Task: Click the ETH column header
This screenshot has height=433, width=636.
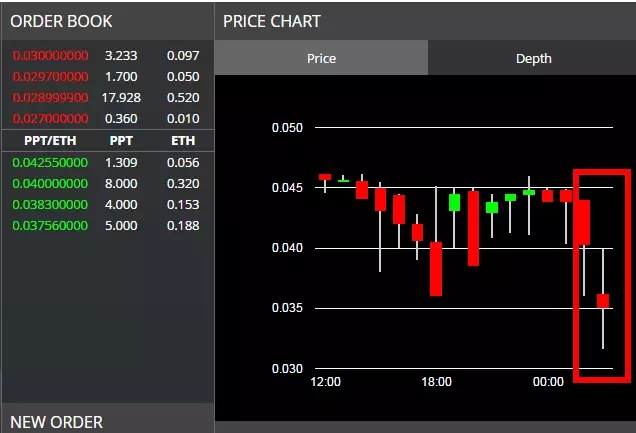Action: click(x=183, y=141)
